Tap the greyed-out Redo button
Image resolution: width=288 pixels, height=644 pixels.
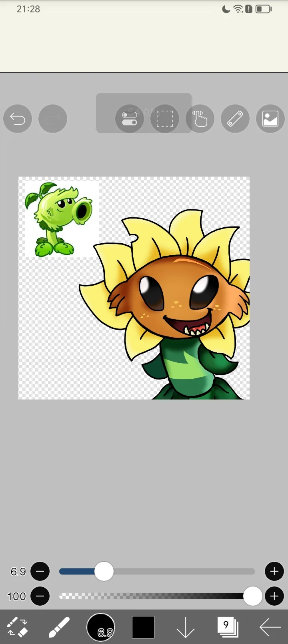click(x=53, y=119)
